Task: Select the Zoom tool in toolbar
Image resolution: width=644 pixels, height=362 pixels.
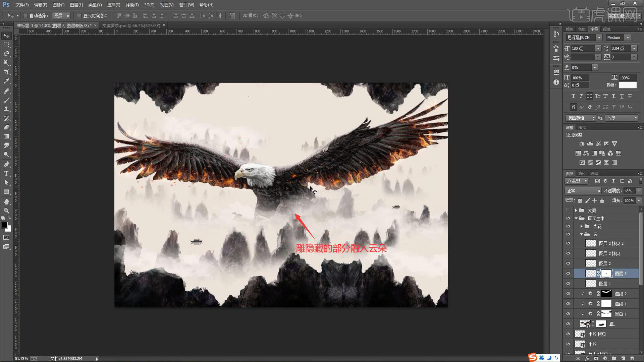Action: click(6, 210)
